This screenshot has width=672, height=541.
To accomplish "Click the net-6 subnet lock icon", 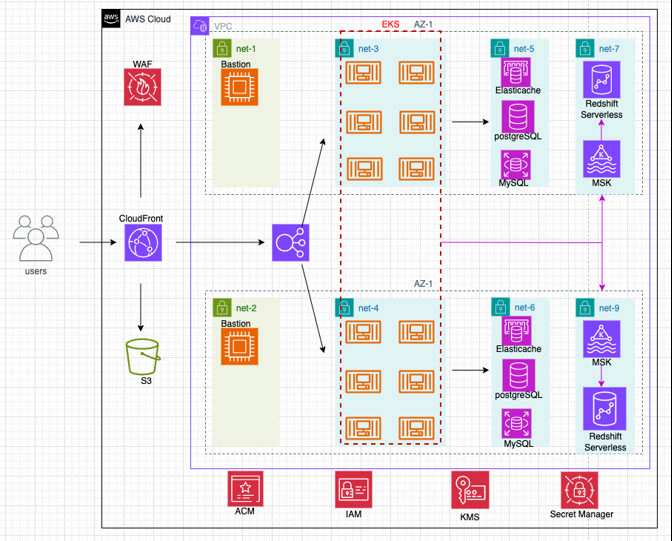I will [501, 307].
